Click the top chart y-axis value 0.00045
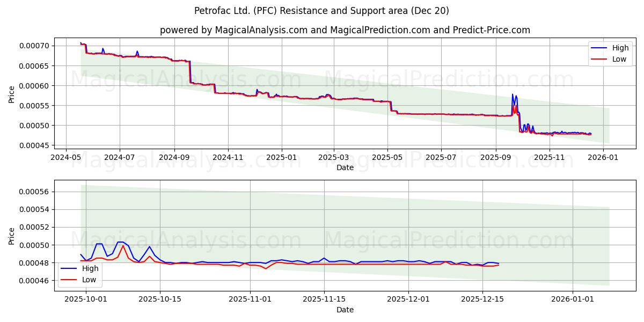 click(x=34, y=145)
